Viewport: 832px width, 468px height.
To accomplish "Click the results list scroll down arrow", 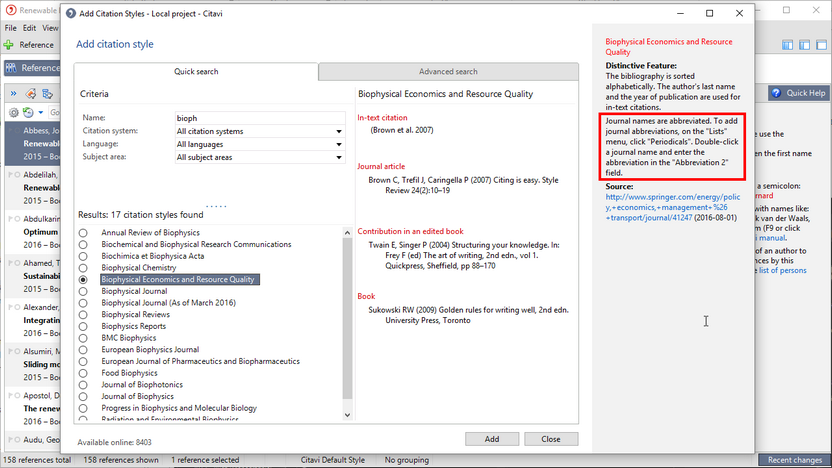I will pos(348,415).
